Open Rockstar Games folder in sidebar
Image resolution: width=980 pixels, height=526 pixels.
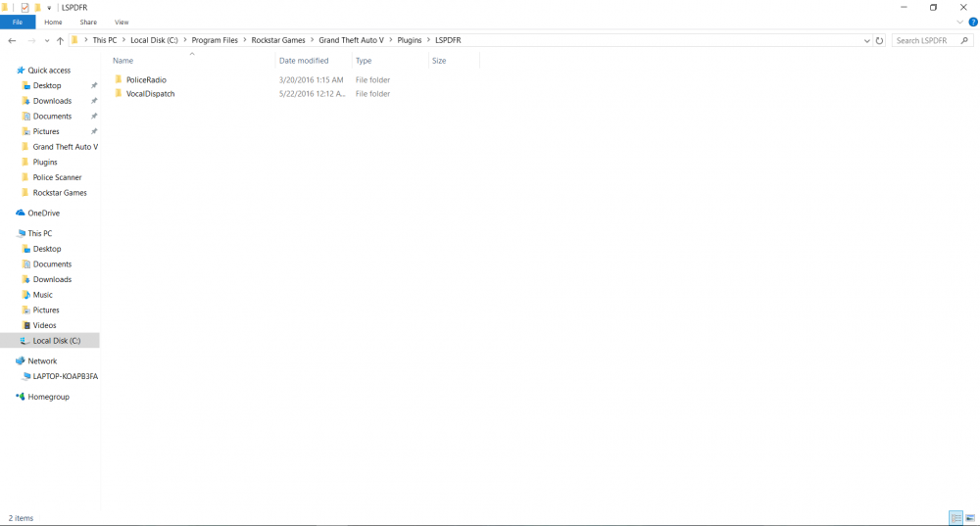[60, 193]
